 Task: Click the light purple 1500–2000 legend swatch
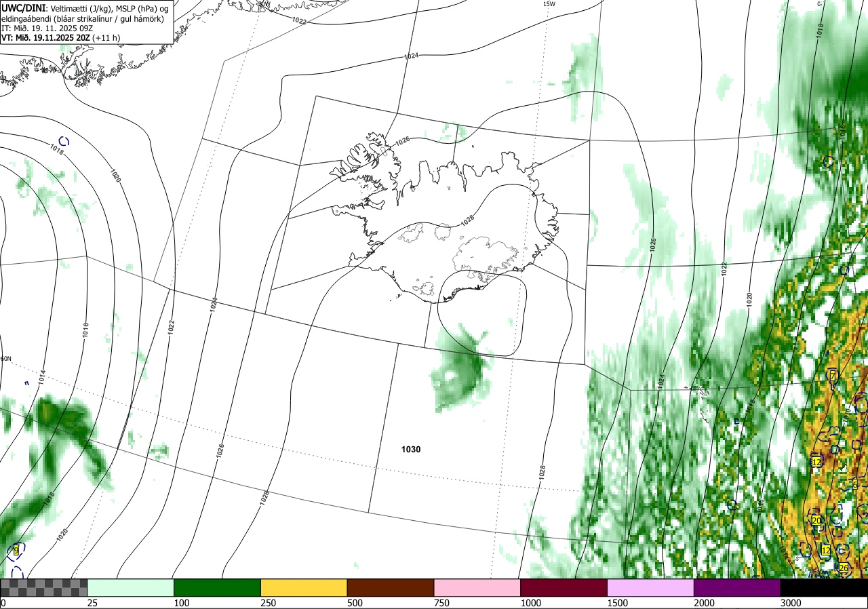651,587
